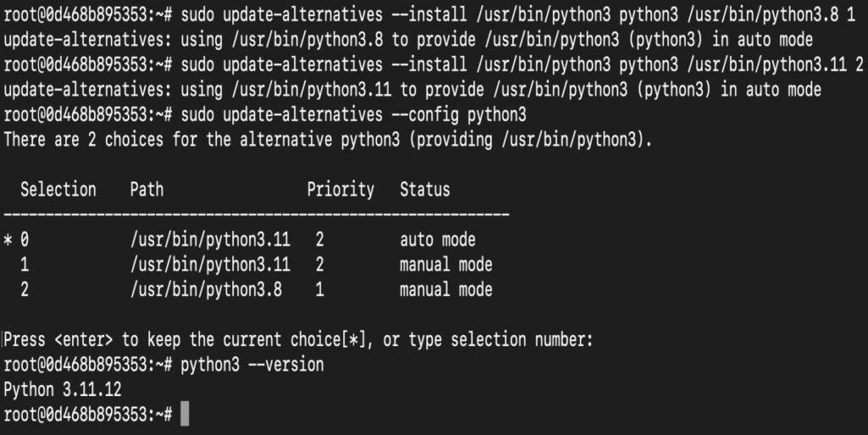Click '/usr/bin/python3.11 2' at end of third line
Viewport: 868px width, 435px height.
[775, 64]
